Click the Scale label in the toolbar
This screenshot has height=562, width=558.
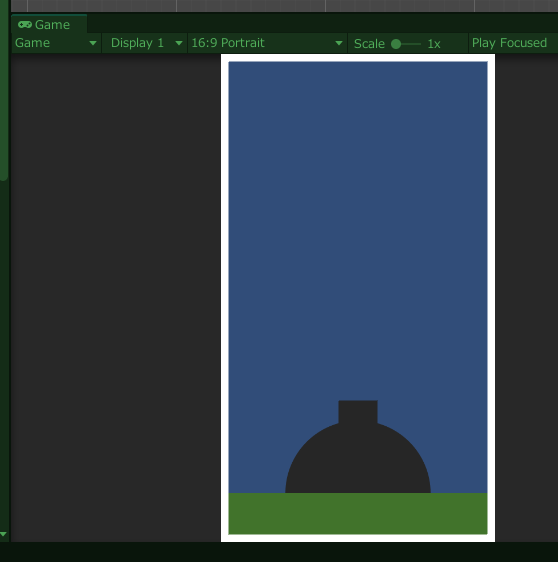pyautogui.click(x=369, y=44)
